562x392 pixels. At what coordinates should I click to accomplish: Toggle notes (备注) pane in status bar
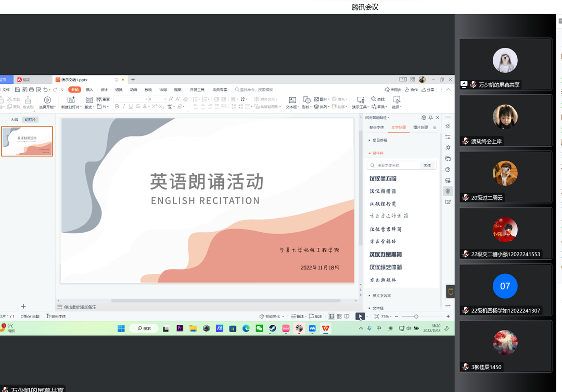click(298, 316)
